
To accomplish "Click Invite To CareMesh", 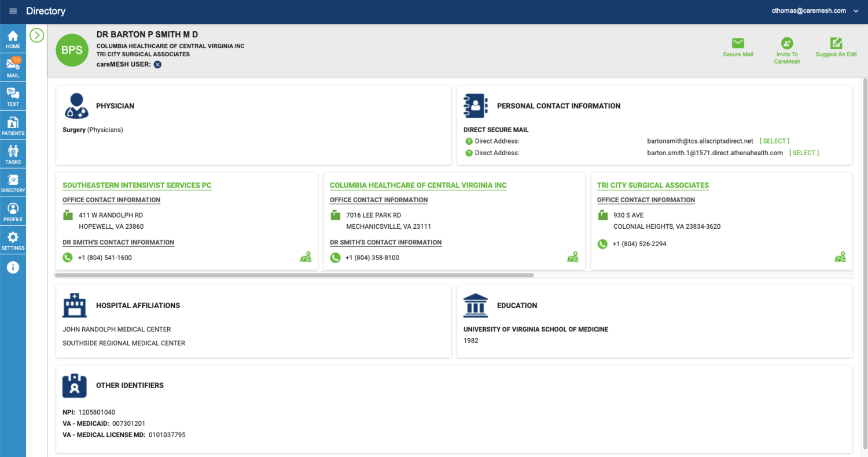I will click(787, 51).
